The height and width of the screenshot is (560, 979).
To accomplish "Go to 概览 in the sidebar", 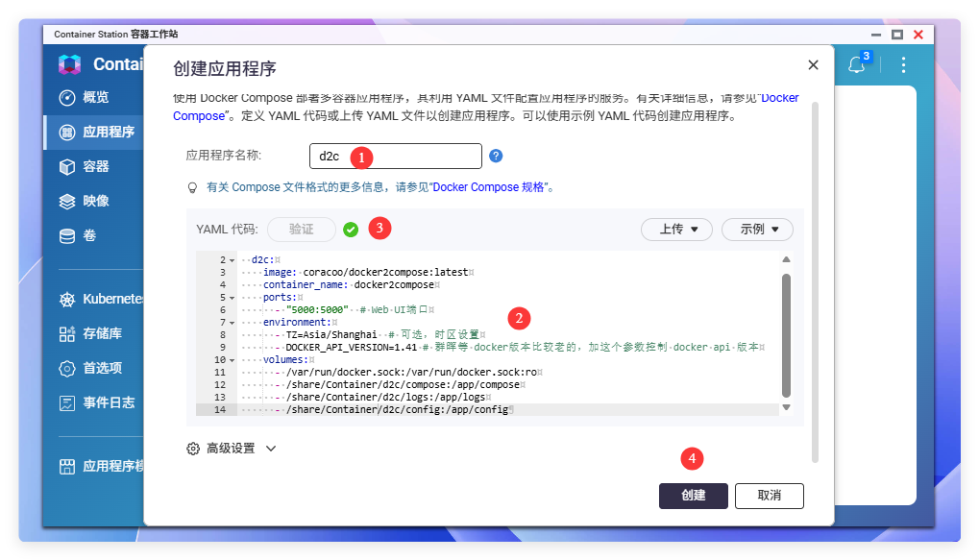I will [95, 97].
